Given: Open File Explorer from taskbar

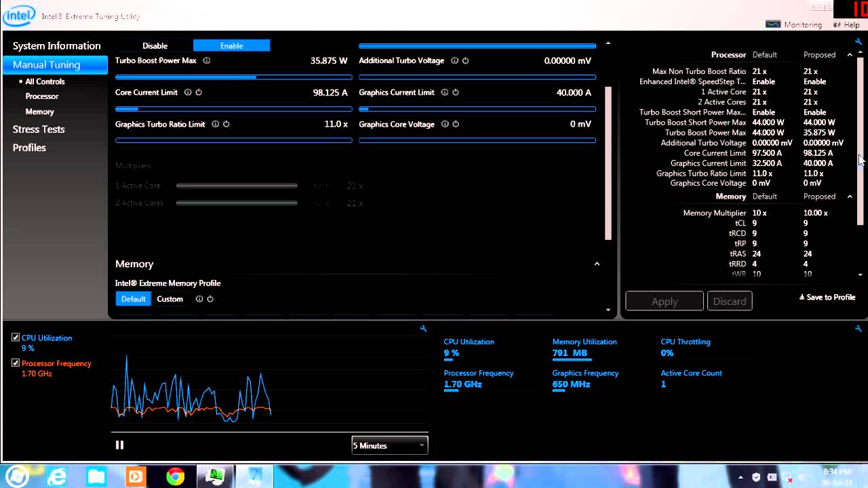Looking at the screenshot, I should 96,477.
